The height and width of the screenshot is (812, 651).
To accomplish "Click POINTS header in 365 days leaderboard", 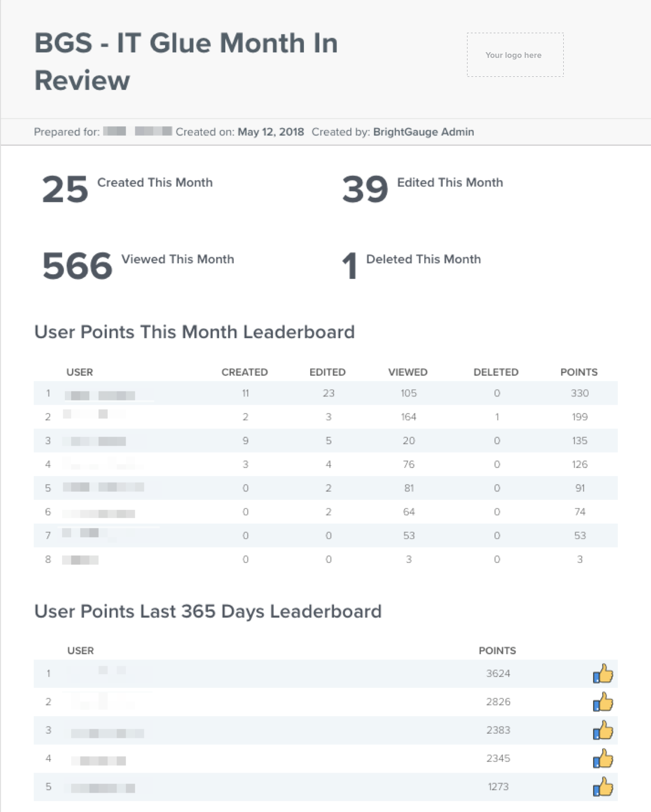I will click(x=497, y=651).
